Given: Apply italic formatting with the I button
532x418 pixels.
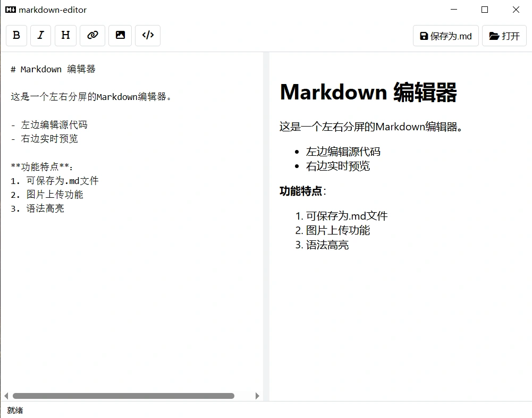Looking at the screenshot, I should 41,36.
